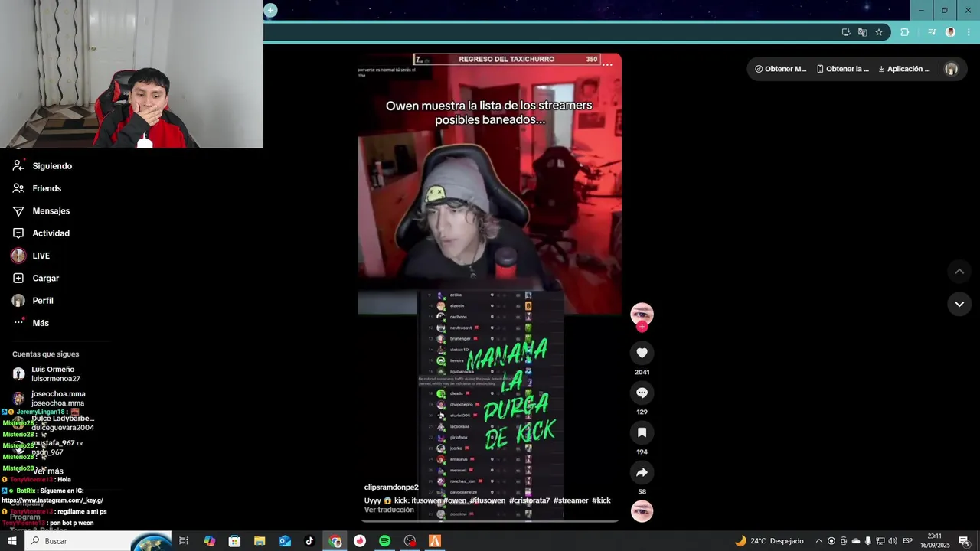Click username clipsramdonpe2

pyautogui.click(x=391, y=487)
